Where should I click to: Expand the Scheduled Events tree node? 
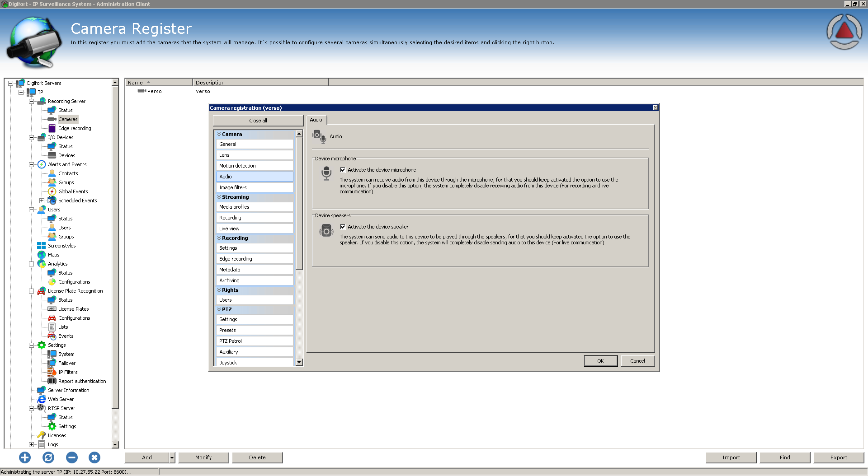click(42, 201)
